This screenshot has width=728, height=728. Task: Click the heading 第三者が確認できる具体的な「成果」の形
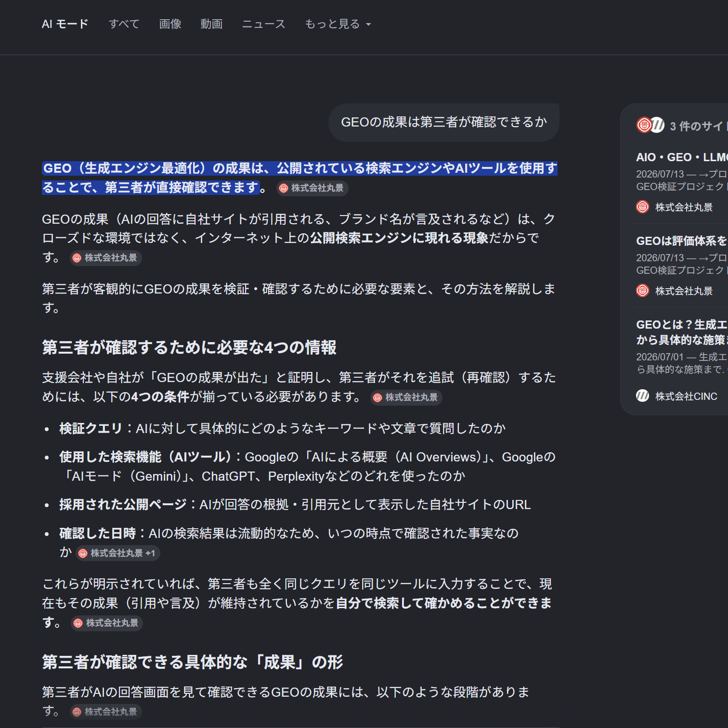pos(193,663)
